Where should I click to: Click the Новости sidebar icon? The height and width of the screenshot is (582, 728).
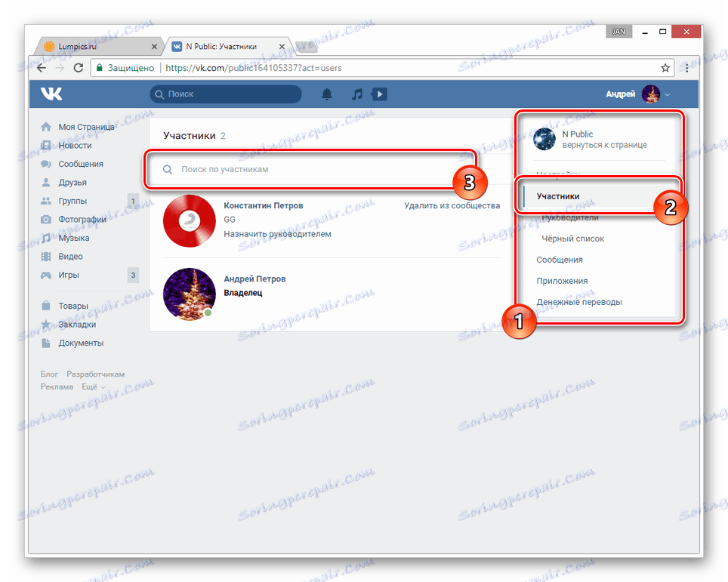point(46,145)
